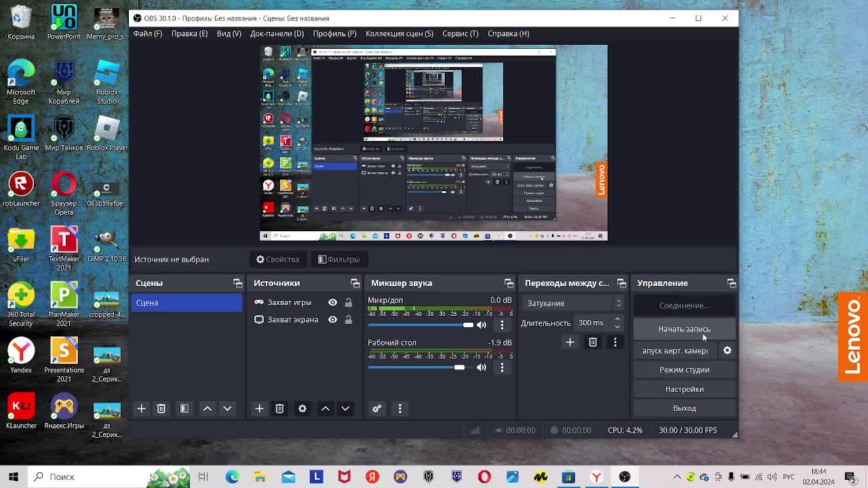Viewport: 868px width, 488px height.
Task: Open the transition properties three-dot menu
Action: pyautogui.click(x=615, y=342)
